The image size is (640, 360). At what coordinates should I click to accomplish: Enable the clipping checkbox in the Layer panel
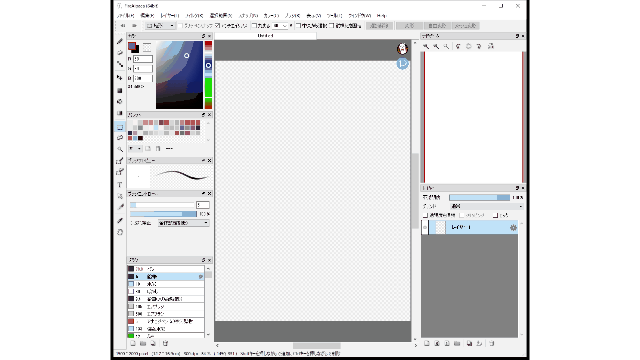[x=462, y=215]
